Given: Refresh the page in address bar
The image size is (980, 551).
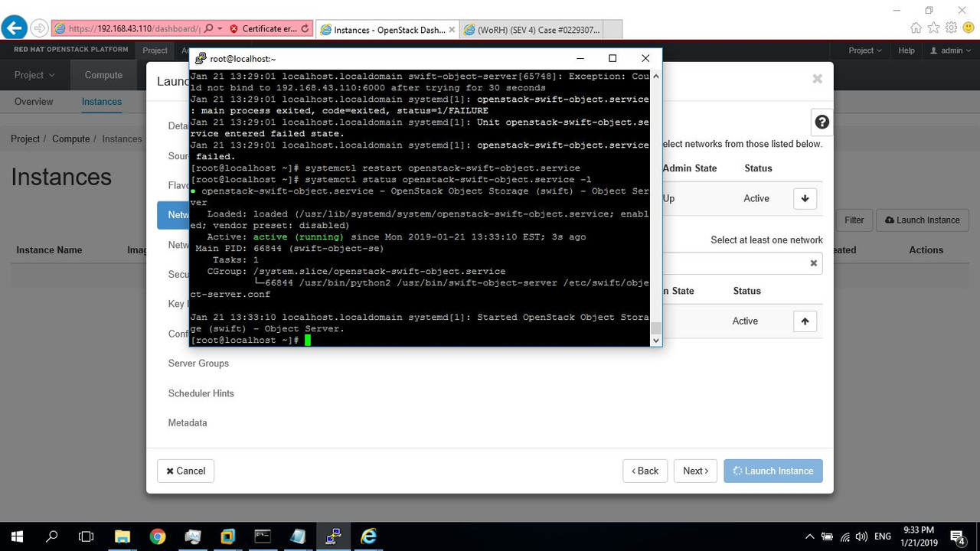Looking at the screenshot, I should coord(305,29).
